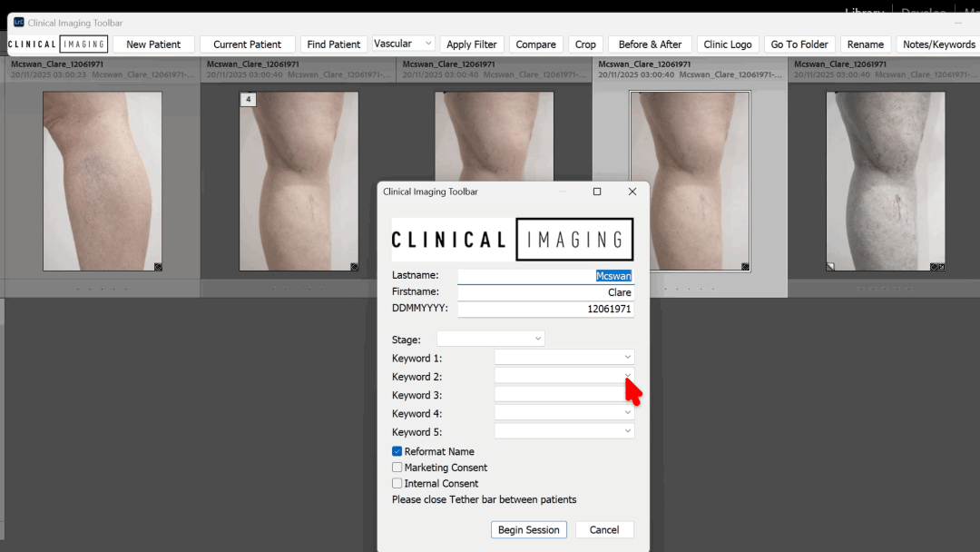Viewport: 980px width, 552px height.
Task: Click the badge icon on first leg thumbnail
Action: coord(158,267)
